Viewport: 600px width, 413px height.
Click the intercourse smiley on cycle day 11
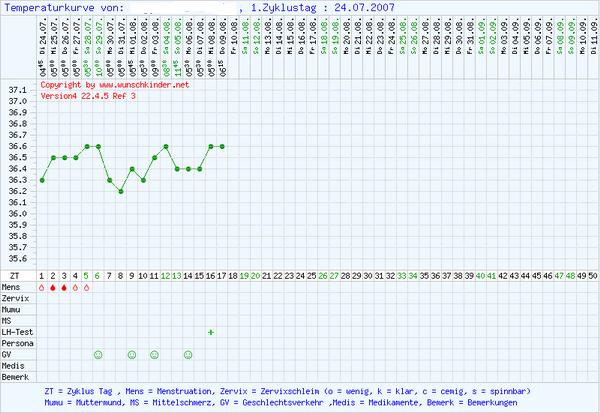coord(154,355)
